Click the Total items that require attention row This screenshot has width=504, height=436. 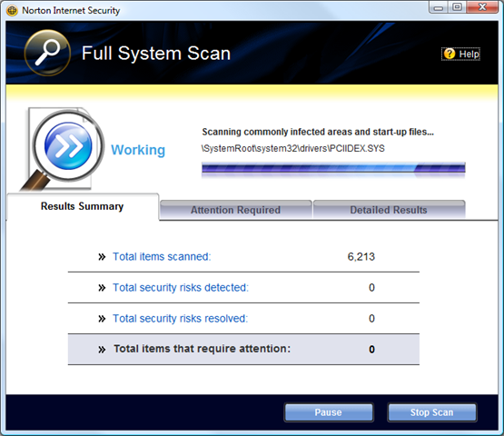(x=243, y=349)
